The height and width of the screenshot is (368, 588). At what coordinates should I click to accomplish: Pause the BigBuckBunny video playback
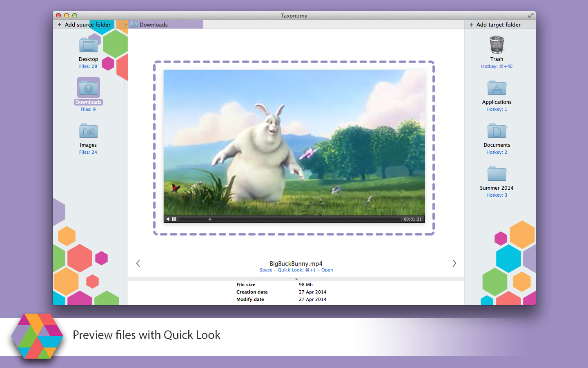coord(174,219)
